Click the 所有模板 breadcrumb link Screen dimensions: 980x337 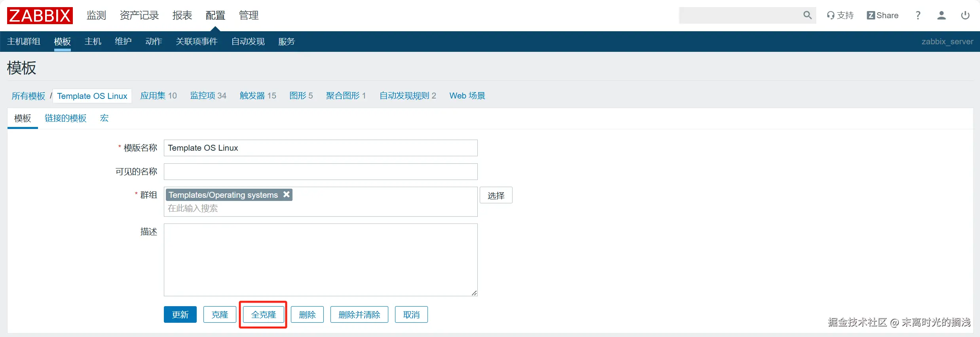(28, 96)
